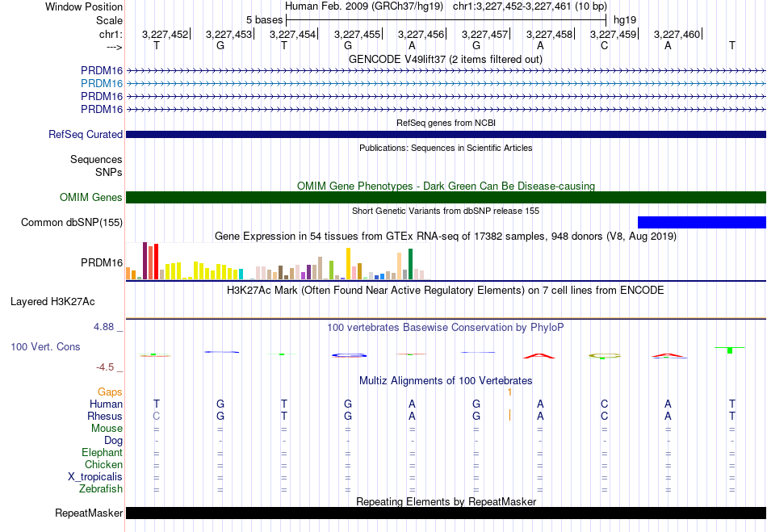Click the Human alignment row label

(x=106, y=404)
